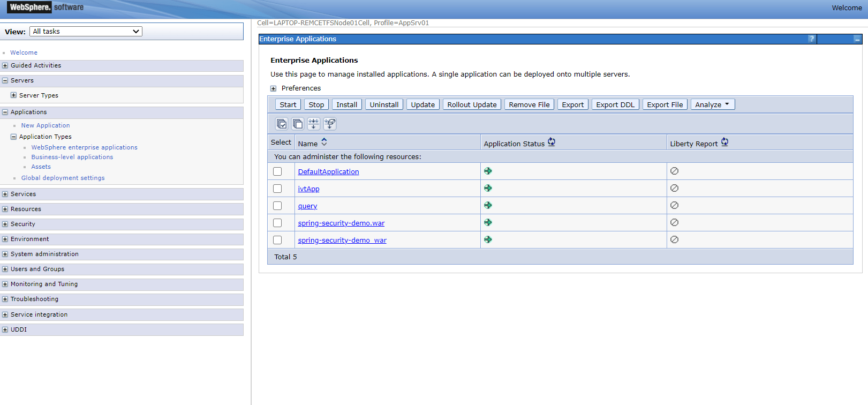
Task: Select the spring-security-demo.war checkbox
Action: pos(277,223)
